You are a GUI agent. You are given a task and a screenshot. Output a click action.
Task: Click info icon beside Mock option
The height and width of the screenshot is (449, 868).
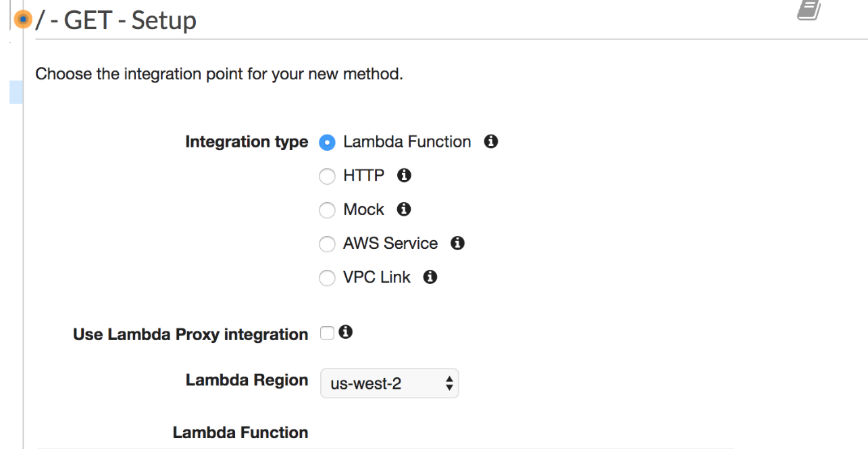403,210
